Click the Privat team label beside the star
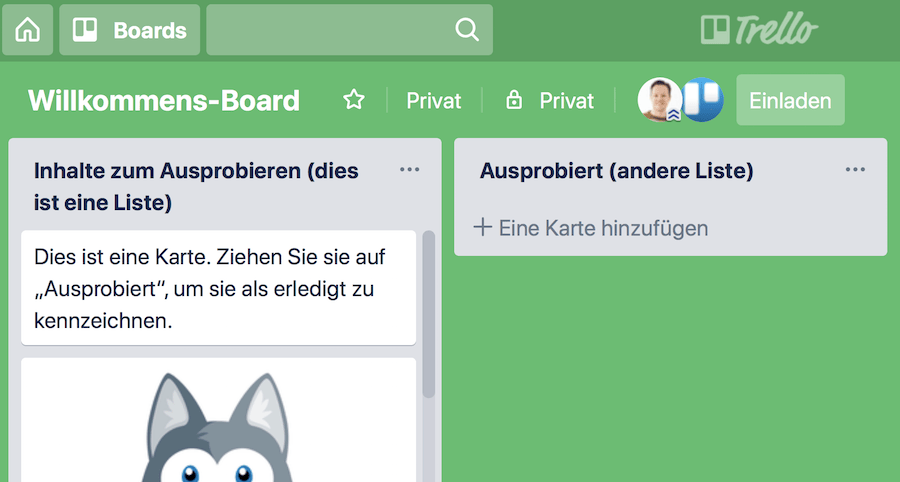Image resolution: width=900 pixels, height=482 pixels. pyautogui.click(x=433, y=100)
